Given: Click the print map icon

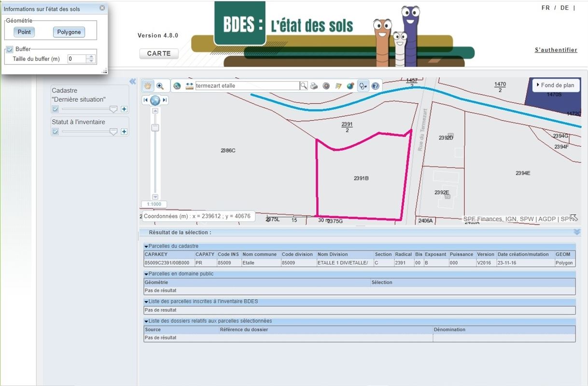Looking at the screenshot, I should [314, 86].
